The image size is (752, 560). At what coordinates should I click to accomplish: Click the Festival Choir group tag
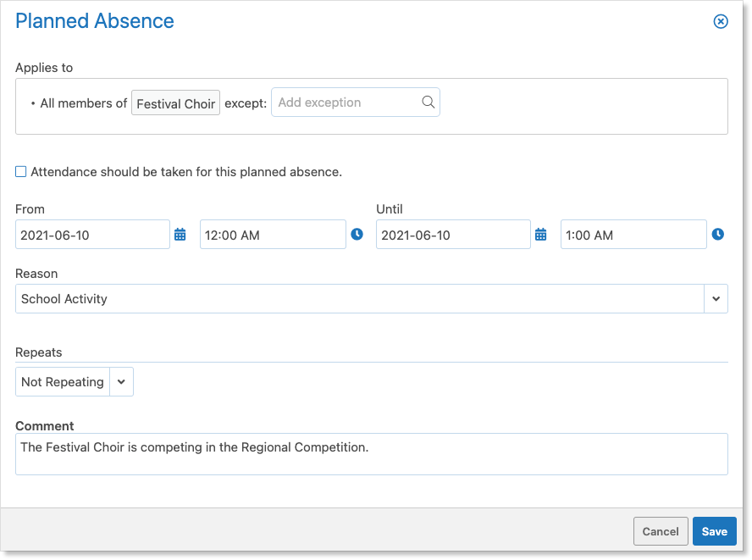[x=175, y=103]
